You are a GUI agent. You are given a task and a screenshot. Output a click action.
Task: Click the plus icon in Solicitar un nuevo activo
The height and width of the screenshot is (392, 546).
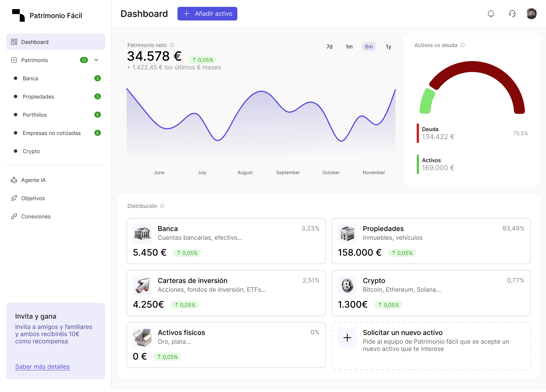tap(347, 338)
